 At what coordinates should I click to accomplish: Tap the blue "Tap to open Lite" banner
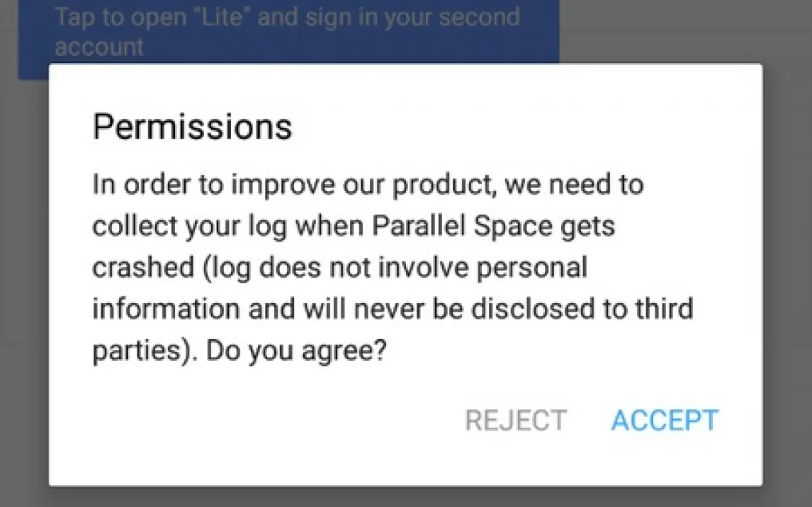288,32
